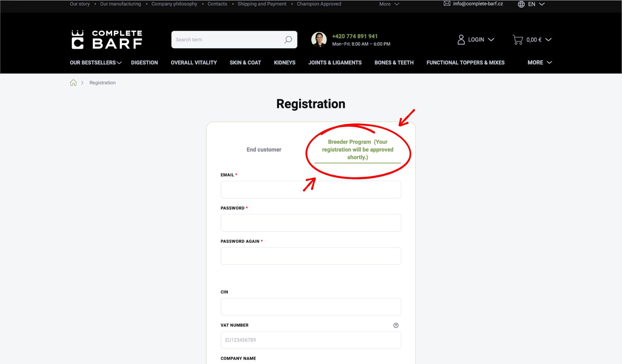This screenshot has height=364, width=622.
Task: Switch to the End customer tab
Action: tap(264, 149)
